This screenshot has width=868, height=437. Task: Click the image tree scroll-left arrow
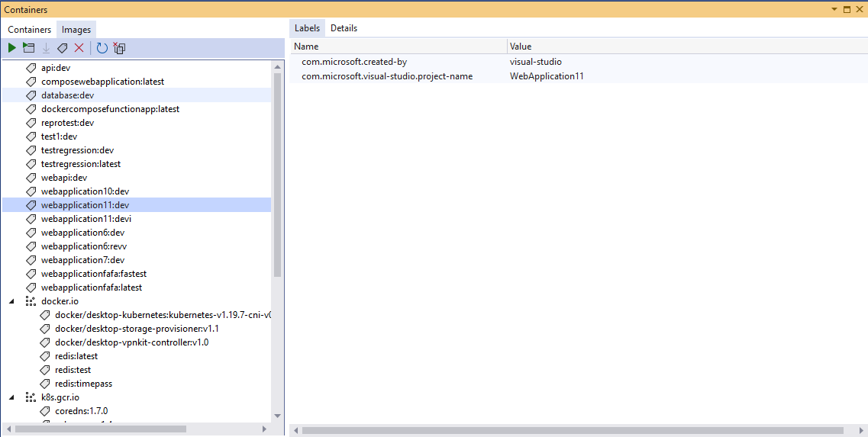tap(8, 429)
